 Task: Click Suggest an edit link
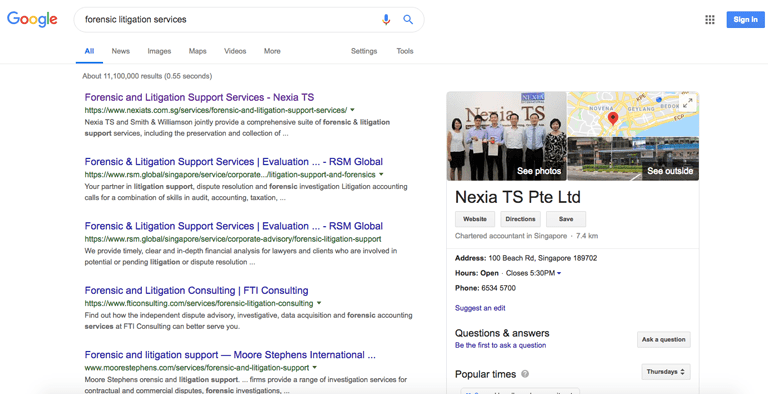480,308
